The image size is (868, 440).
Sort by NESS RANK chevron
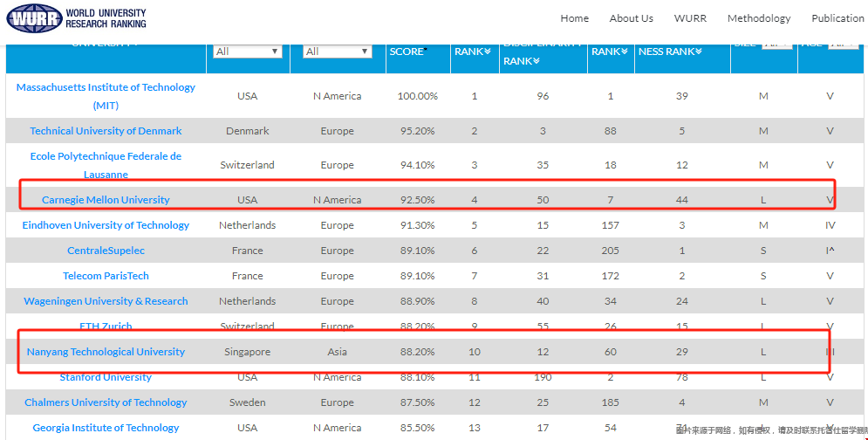pyautogui.click(x=699, y=52)
